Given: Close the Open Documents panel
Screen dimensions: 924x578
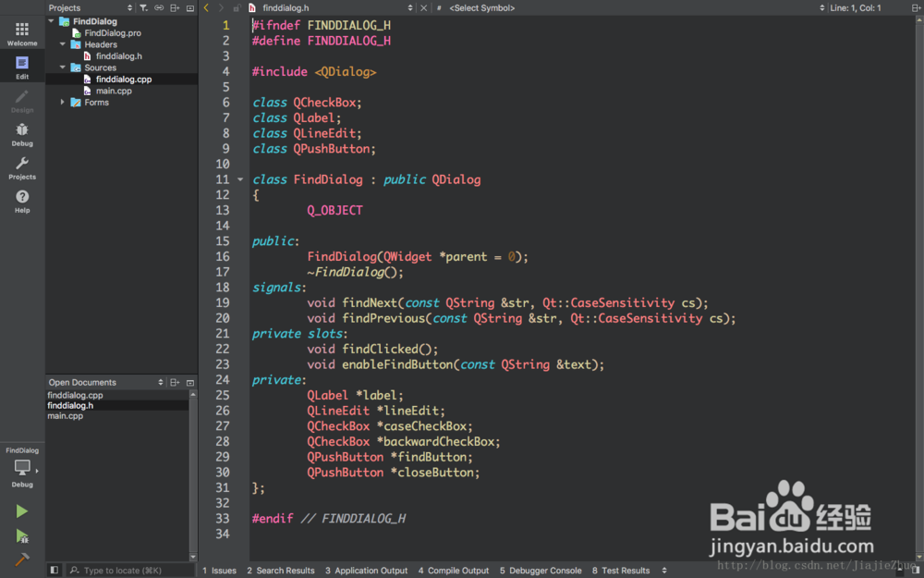Looking at the screenshot, I should pos(190,382).
